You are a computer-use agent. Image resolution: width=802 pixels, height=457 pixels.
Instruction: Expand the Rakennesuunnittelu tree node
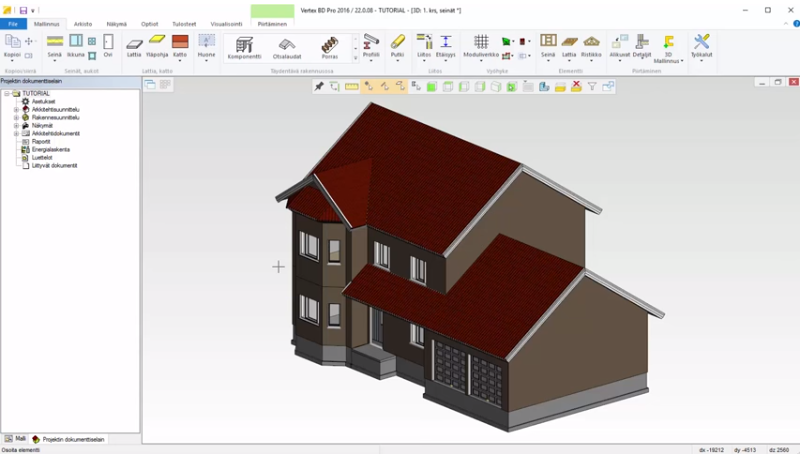click(x=16, y=117)
